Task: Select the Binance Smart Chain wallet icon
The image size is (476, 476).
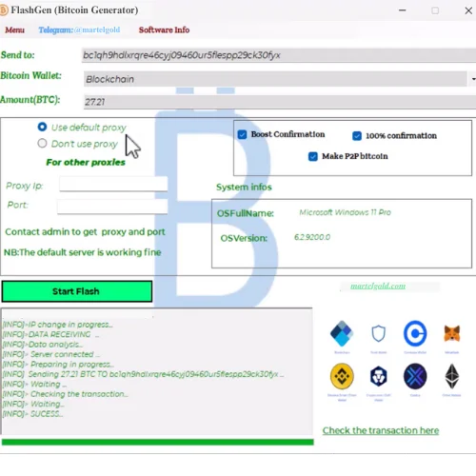Action: [x=342, y=376]
